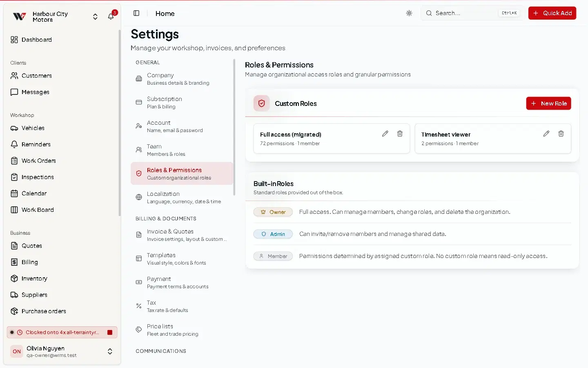
Task: Click the New Role button
Action: click(x=548, y=103)
